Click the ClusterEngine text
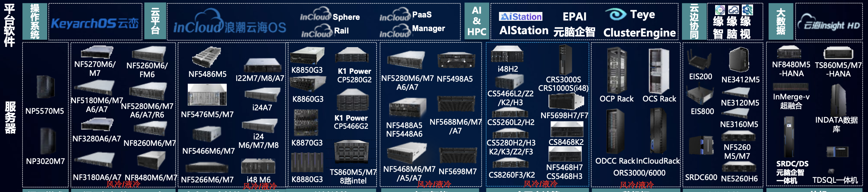 (640, 33)
